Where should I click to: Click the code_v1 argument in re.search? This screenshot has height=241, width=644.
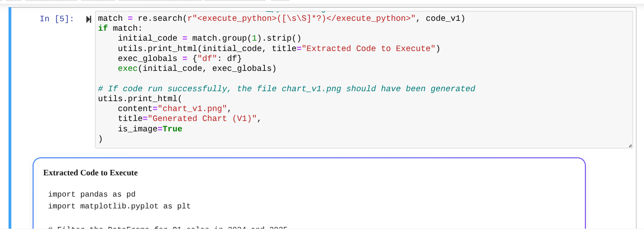[x=443, y=18]
